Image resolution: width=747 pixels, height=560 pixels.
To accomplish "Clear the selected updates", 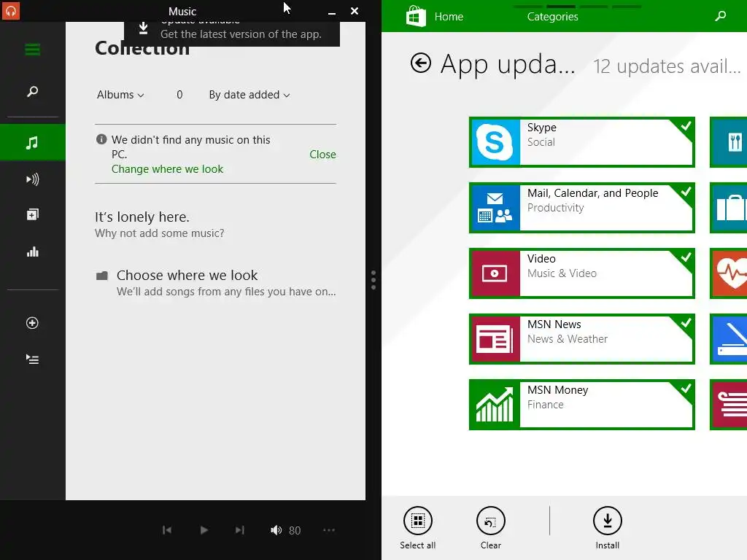I will click(491, 528).
